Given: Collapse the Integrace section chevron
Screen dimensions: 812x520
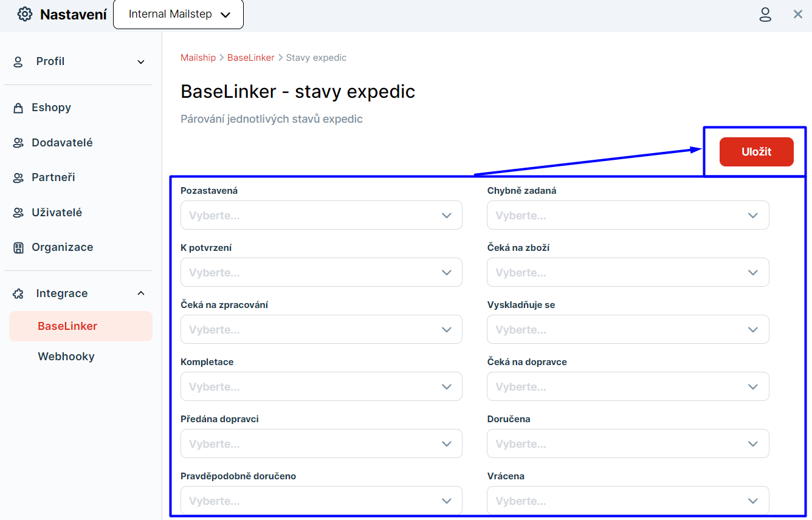Looking at the screenshot, I should pos(141,293).
